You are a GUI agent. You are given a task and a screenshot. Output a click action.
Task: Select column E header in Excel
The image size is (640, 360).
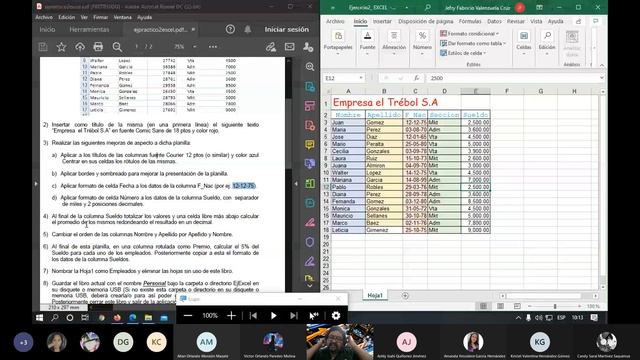pos(476,91)
